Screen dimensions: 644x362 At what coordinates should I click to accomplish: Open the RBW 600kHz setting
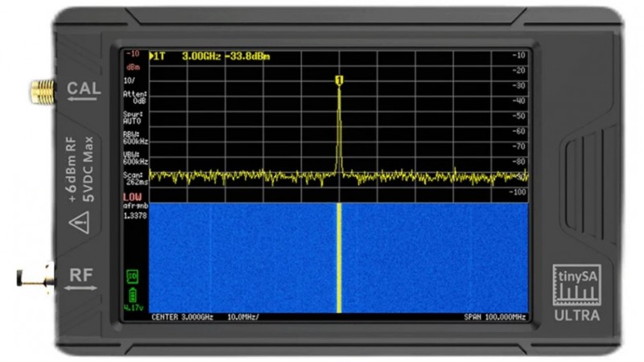[134, 137]
